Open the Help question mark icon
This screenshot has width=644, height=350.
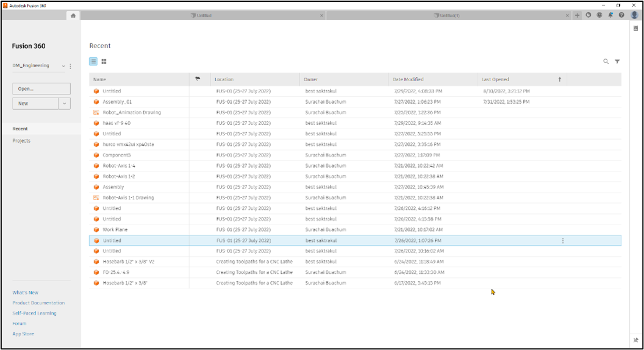(x=621, y=15)
